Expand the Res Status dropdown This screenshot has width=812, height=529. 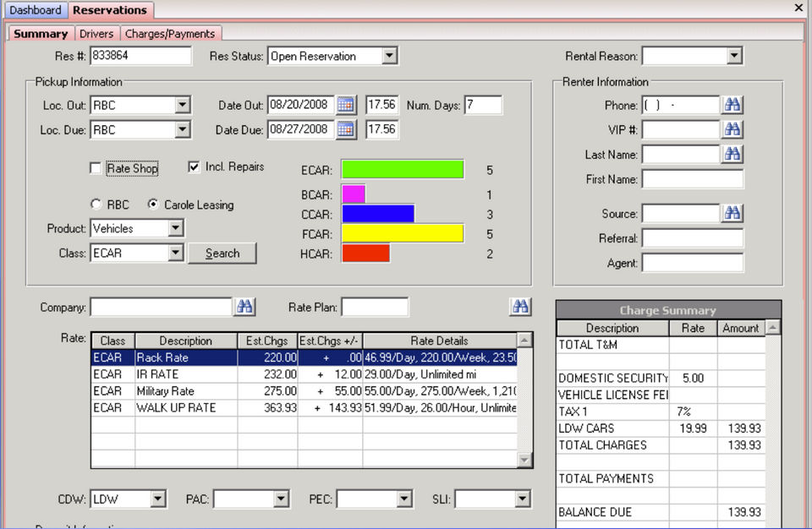388,57
